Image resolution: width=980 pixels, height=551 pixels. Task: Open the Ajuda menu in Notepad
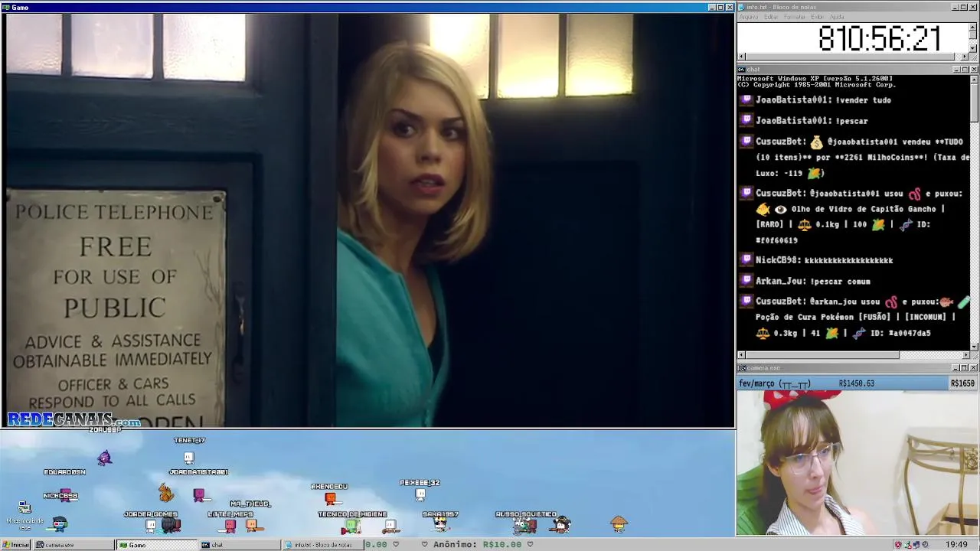837,17
